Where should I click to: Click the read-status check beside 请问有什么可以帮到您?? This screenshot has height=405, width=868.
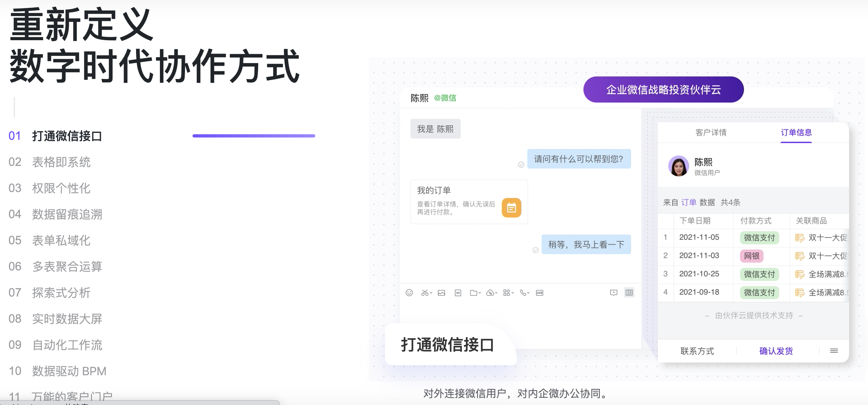pyautogui.click(x=521, y=165)
